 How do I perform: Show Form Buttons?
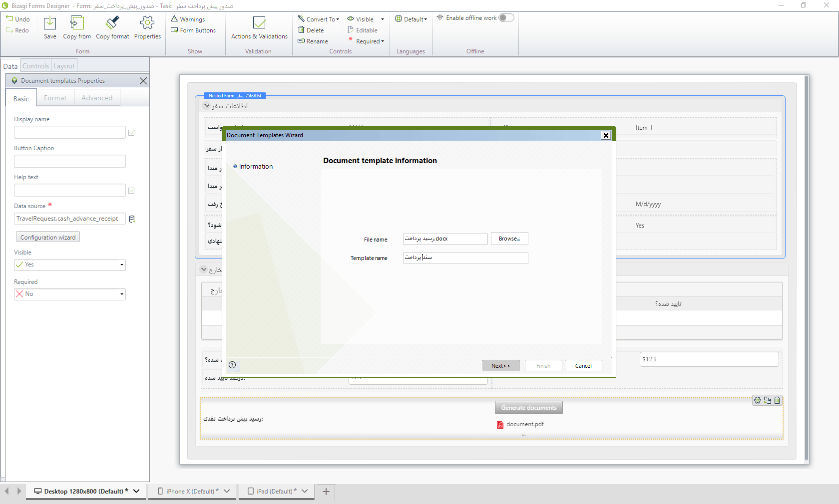point(193,30)
